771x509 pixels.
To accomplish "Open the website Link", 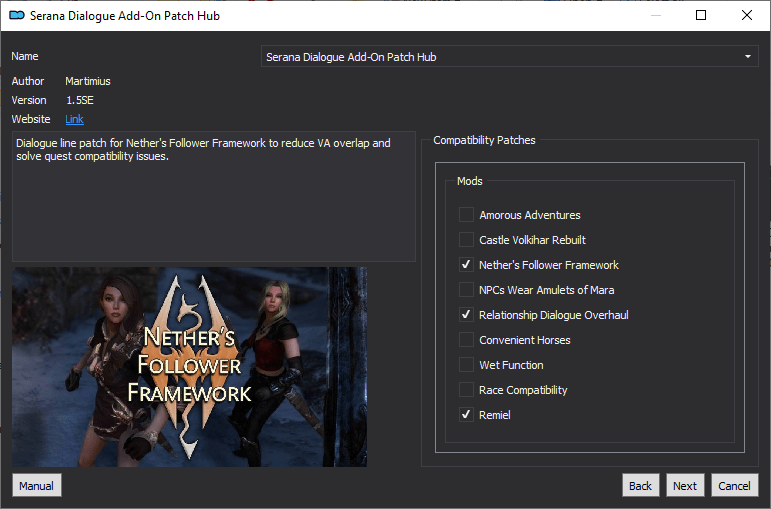I will click(74, 119).
